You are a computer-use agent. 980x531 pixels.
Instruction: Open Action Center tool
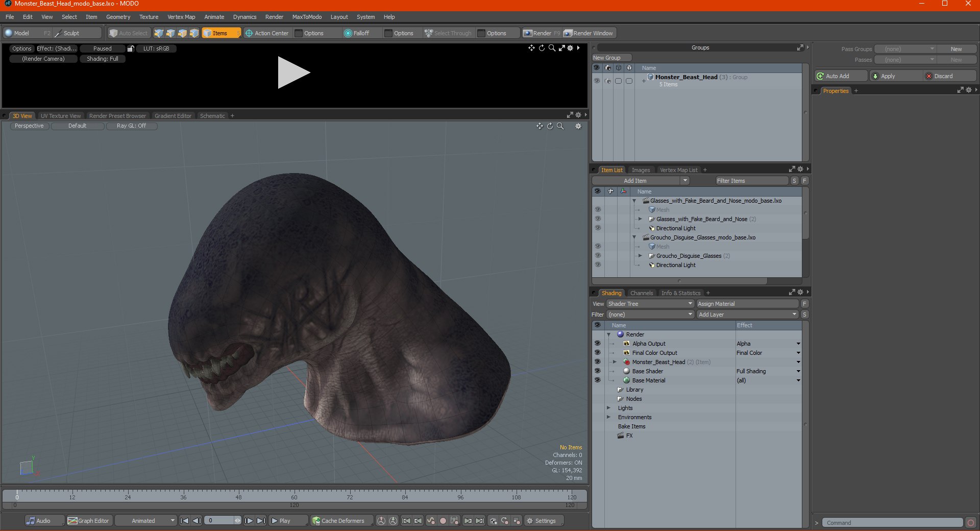267,33
